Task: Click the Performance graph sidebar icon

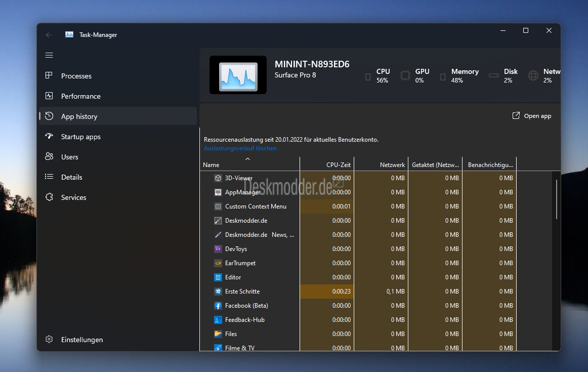Action: [49, 96]
